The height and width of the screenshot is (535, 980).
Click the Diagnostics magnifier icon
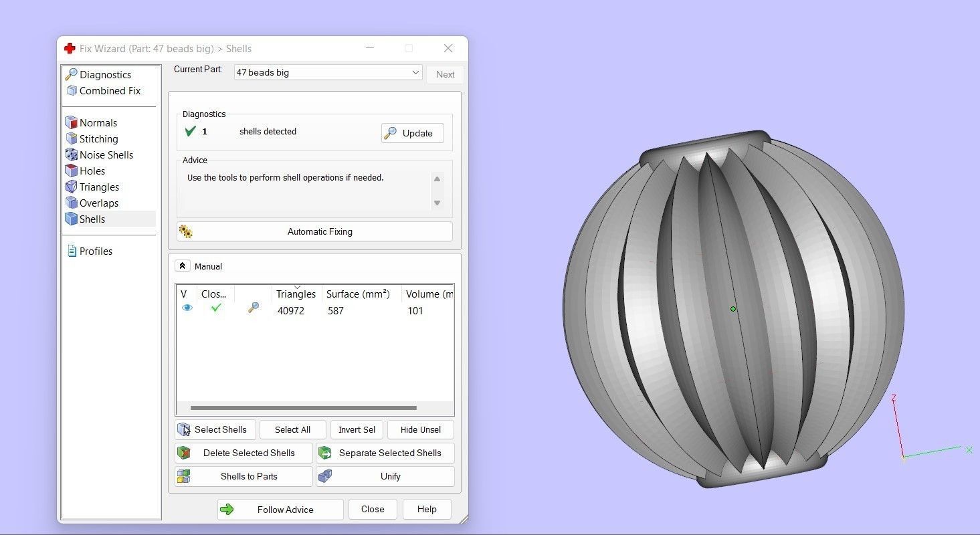pyautogui.click(x=71, y=74)
